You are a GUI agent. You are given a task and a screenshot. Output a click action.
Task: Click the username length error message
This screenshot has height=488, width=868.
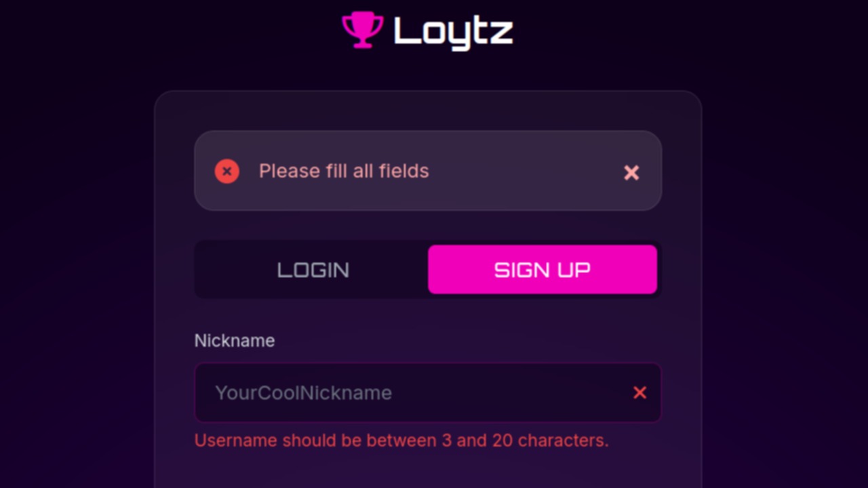401,441
